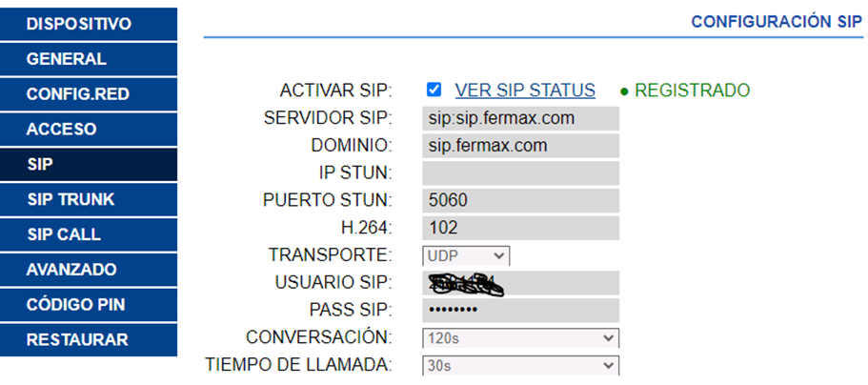Open the TIEMPO DE LLAMADA dropdown

(520, 365)
